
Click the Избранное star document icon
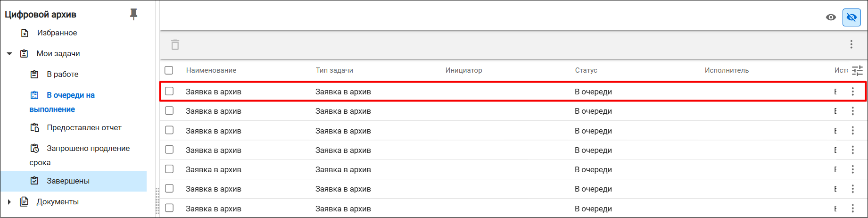pos(25,33)
